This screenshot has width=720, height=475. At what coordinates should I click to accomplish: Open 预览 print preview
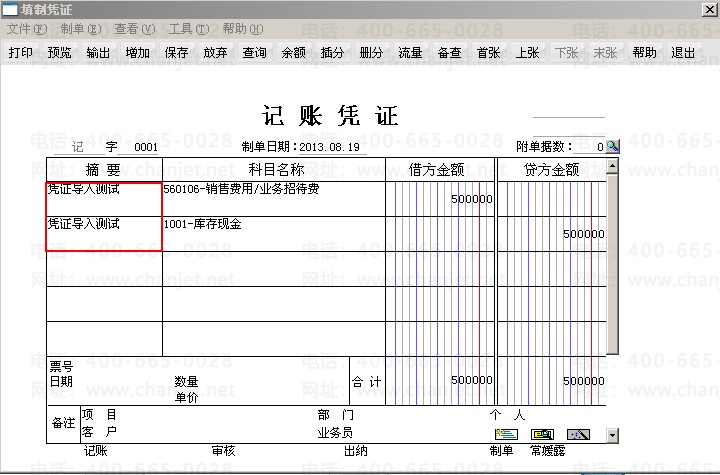[x=60, y=53]
